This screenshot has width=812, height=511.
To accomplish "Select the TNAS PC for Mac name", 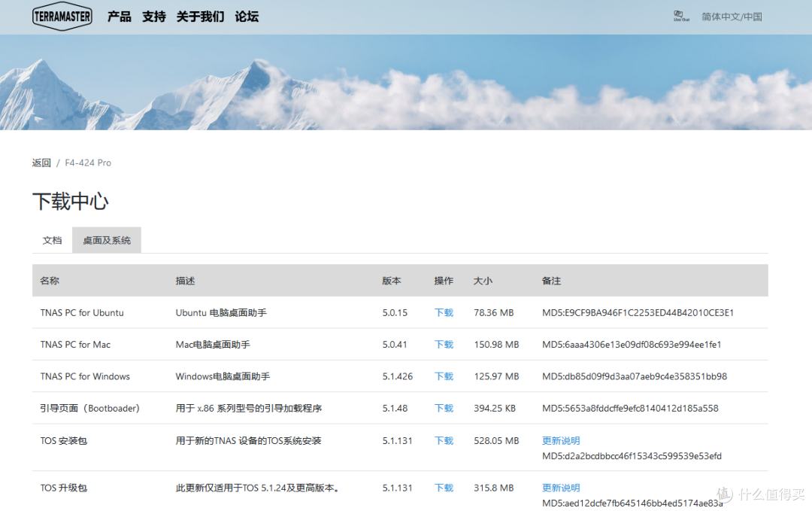I will click(75, 344).
